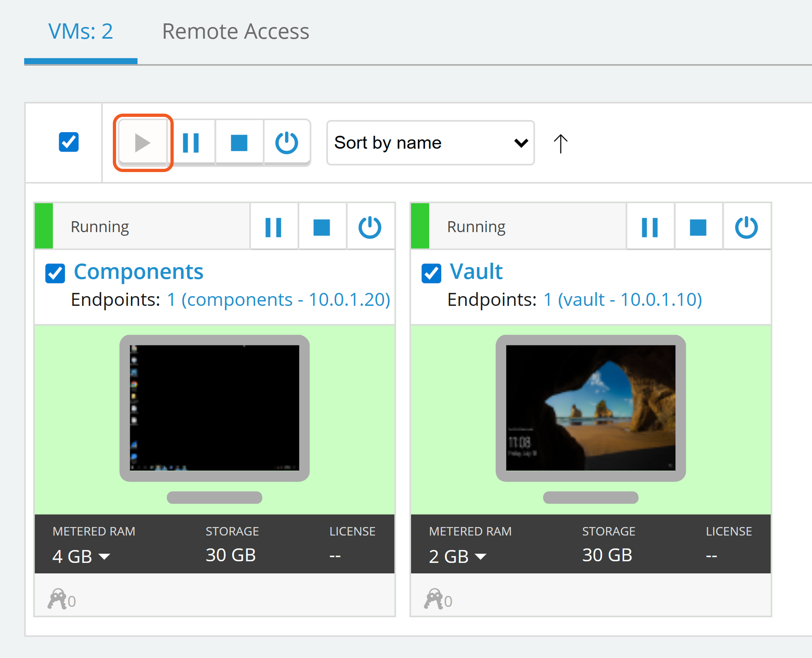Click the sort direction arrow

pos(560,143)
